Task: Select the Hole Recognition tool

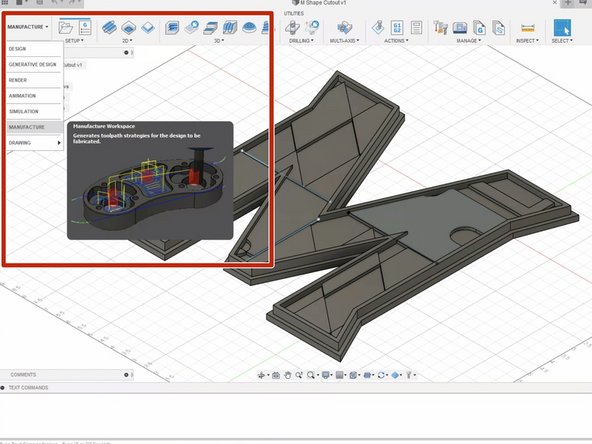Action: click(x=312, y=27)
